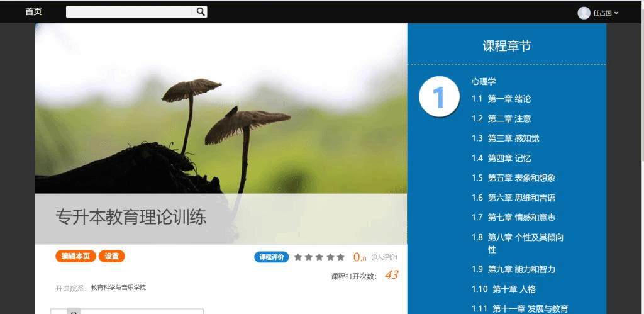Click the 课程章节 panel title

point(507,45)
